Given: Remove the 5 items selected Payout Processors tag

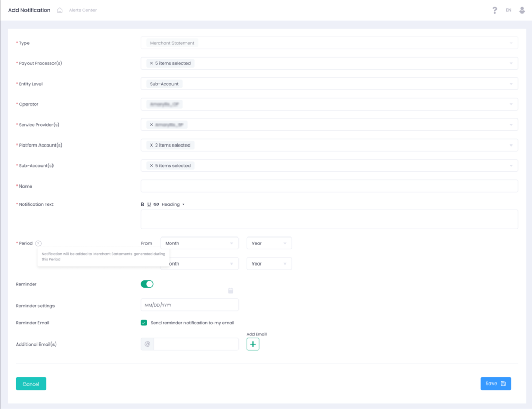Looking at the screenshot, I should (151, 63).
